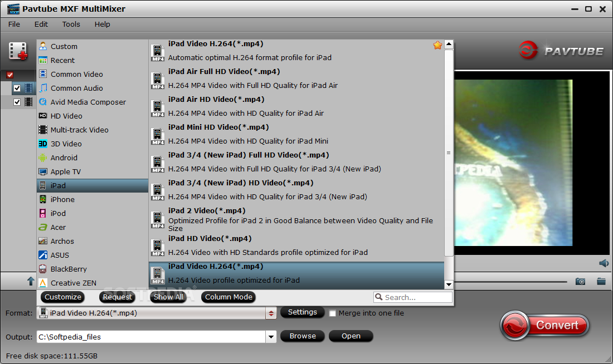Select the Custom category

(93, 47)
